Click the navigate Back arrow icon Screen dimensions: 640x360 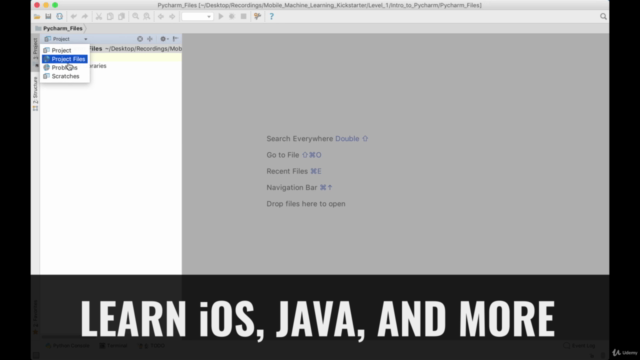(x=161, y=16)
